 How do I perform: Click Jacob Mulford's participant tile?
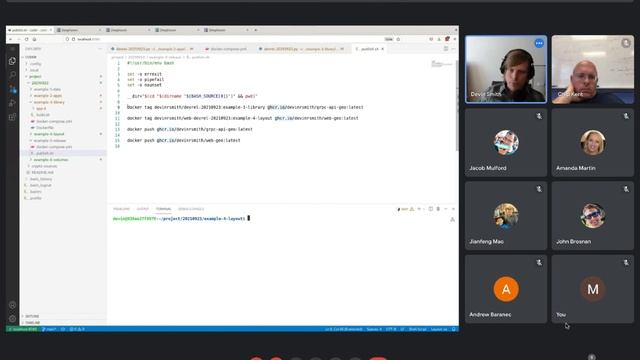(506, 142)
